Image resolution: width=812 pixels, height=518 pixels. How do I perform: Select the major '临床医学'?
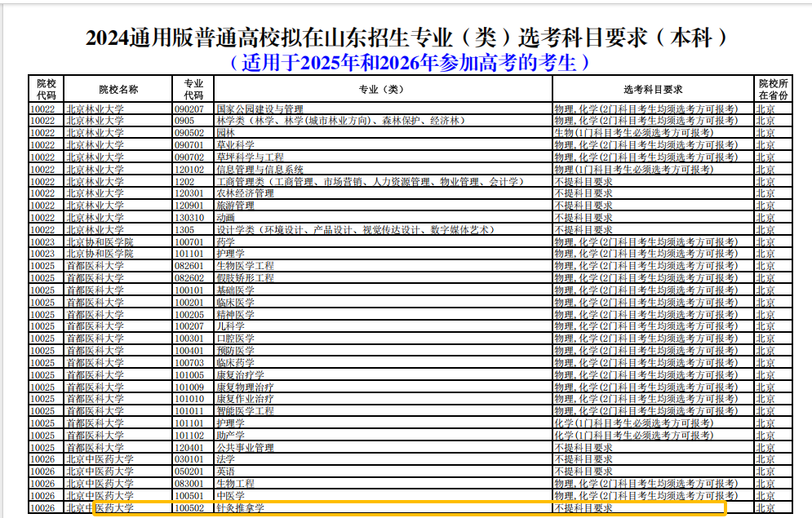(236, 302)
